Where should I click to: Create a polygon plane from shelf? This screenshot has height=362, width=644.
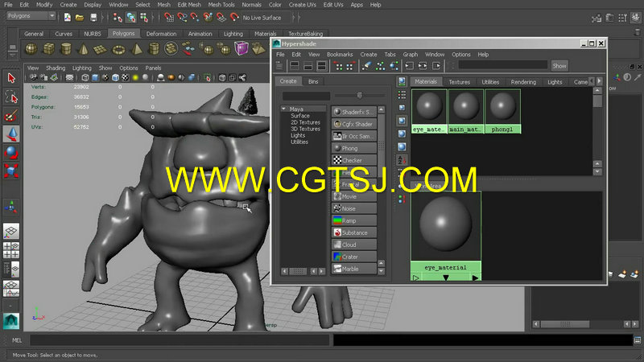(x=100, y=49)
